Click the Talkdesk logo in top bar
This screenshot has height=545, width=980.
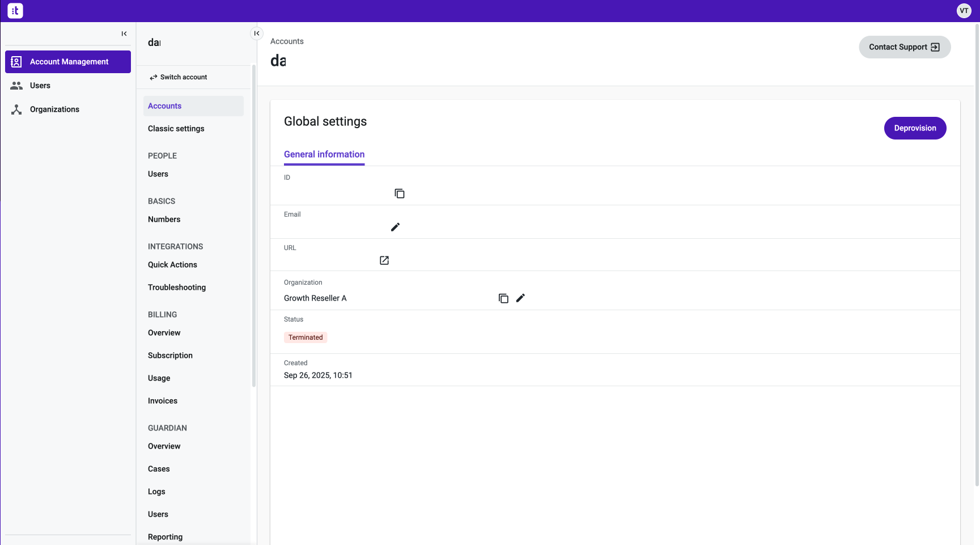pos(15,11)
